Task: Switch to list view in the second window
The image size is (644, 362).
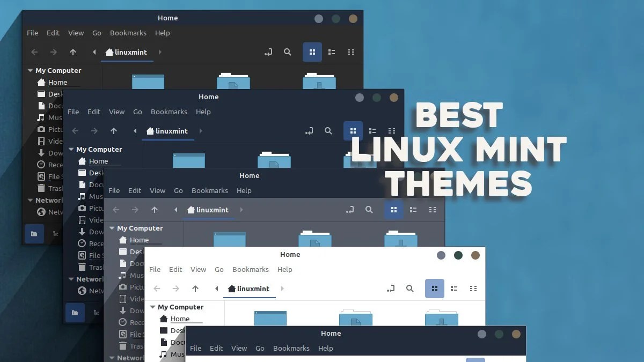Action: click(372, 131)
